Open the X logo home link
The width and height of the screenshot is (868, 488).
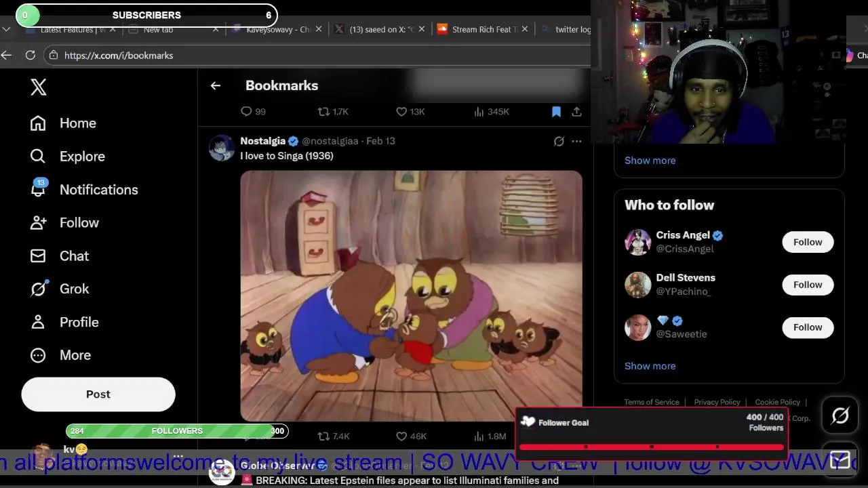coord(39,87)
